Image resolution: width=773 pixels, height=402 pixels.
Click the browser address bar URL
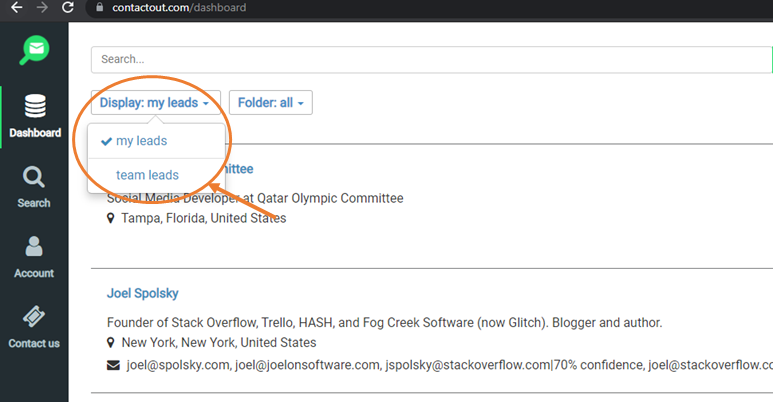pyautogui.click(x=179, y=7)
